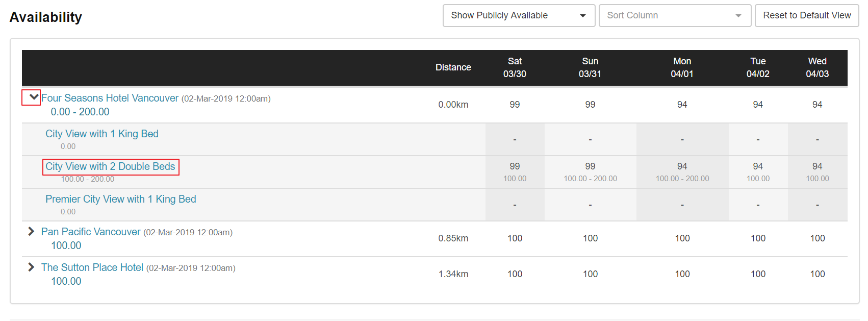
Task: Click the Distance column header
Action: pyautogui.click(x=453, y=67)
